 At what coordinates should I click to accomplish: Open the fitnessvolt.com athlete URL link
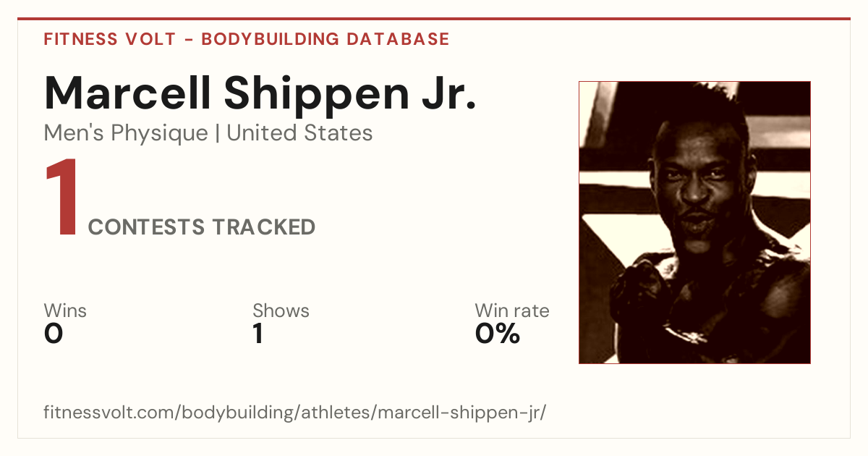(295, 413)
